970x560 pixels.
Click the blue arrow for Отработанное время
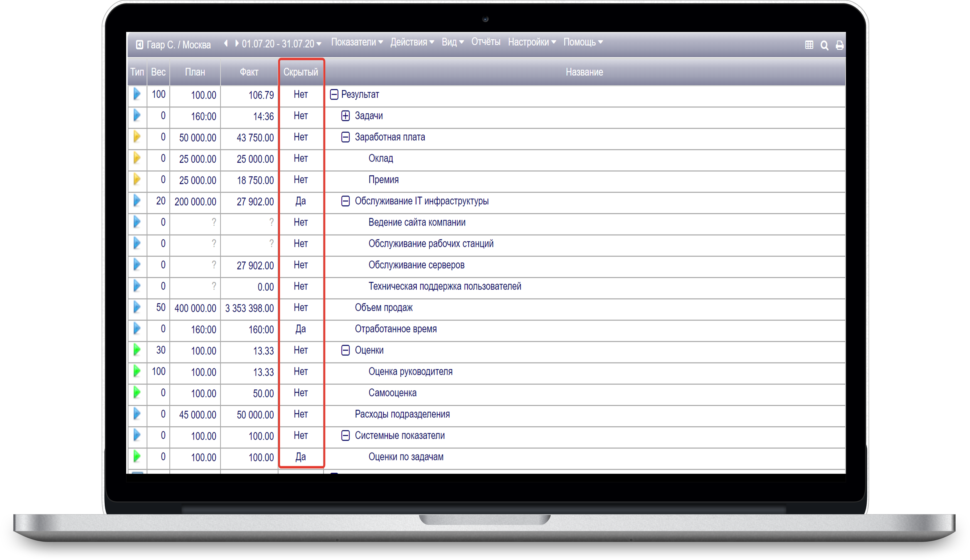point(137,329)
